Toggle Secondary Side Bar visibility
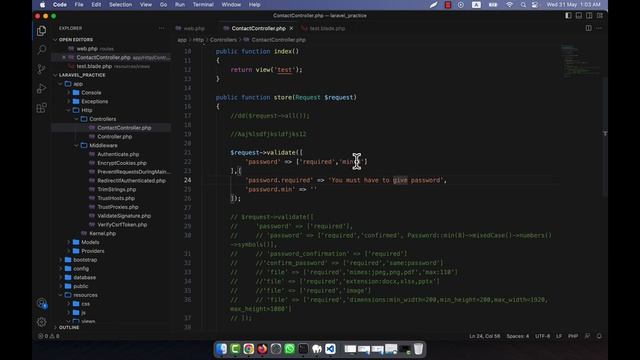The height and width of the screenshot is (360, 640). coord(589,16)
